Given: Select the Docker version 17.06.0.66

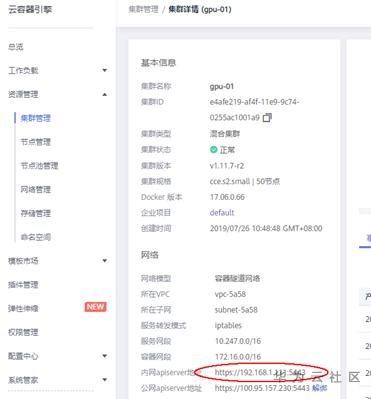Looking at the screenshot, I should pos(227,197).
